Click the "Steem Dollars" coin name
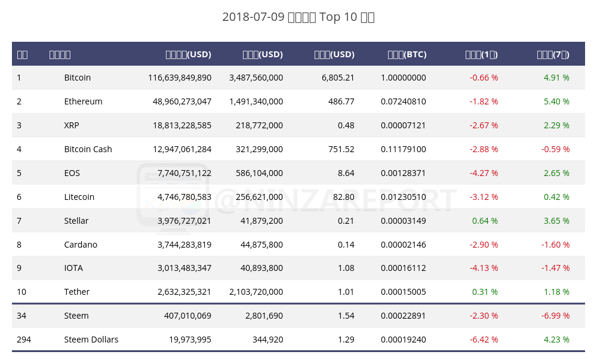This screenshot has width=597, height=364. [91, 340]
